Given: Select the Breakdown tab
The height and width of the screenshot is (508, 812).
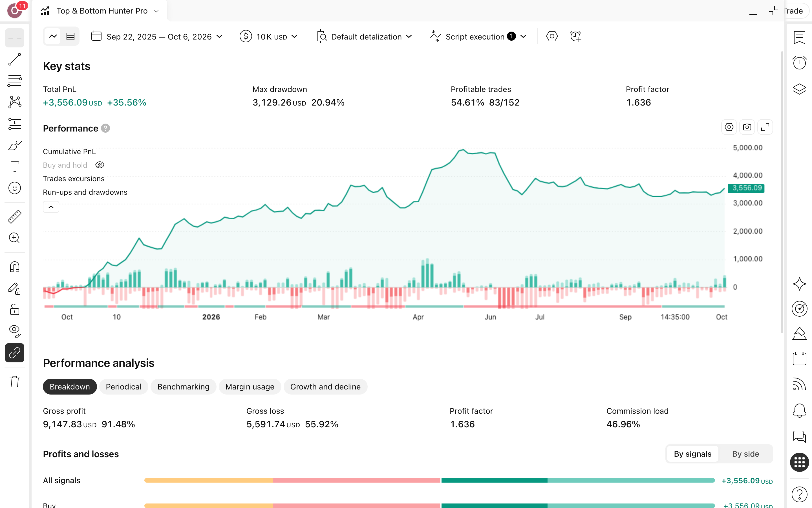Looking at the screenshot, I should [70, 387].
